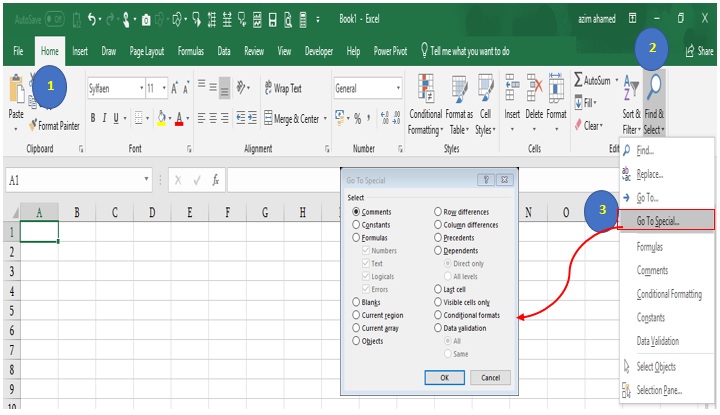Switch to the Insert tab

pos(80,51)
